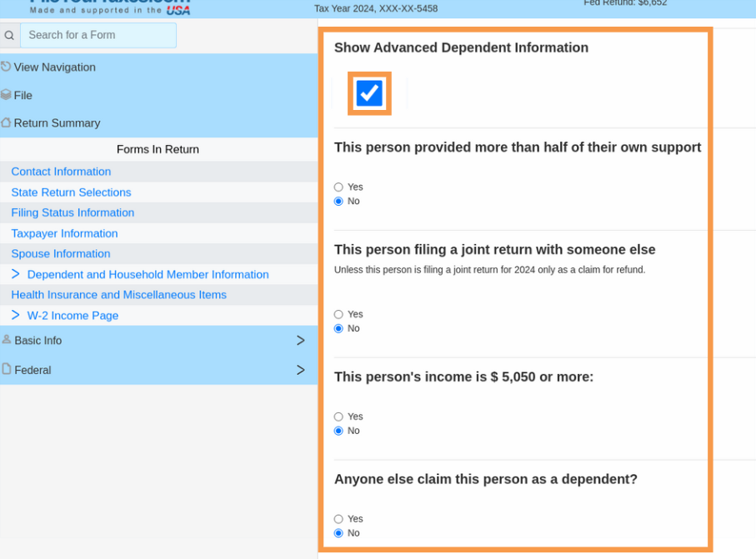This screenshot has width=756, height=559.
Task: Open Return Summary menu item
Action: point(159,123)
